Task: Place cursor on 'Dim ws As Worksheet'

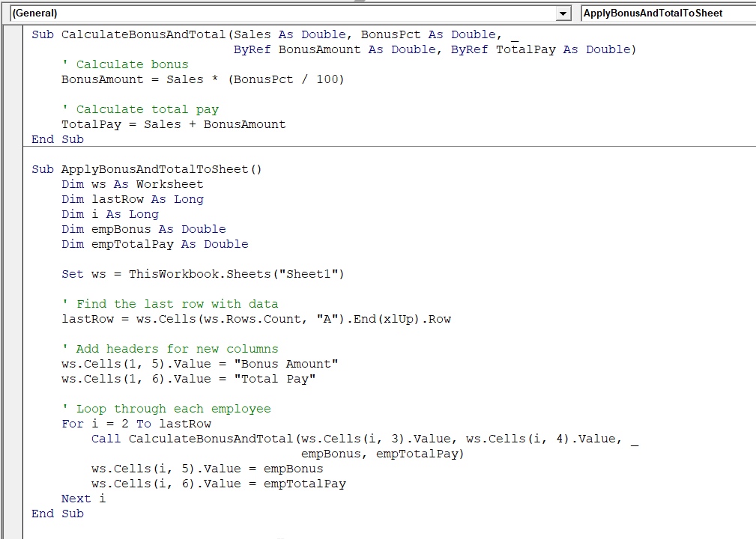Action: [132, 184]
